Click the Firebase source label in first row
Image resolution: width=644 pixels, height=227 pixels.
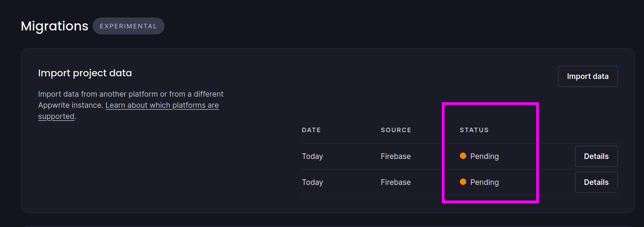[x=395, y=156]
